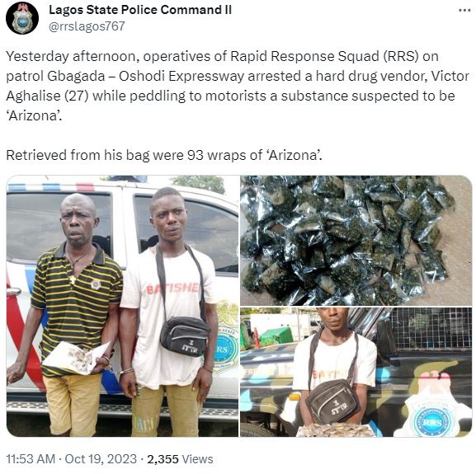Click the black waist bag in left photo
Screen dimensions: 476x474
pos(185,336)
